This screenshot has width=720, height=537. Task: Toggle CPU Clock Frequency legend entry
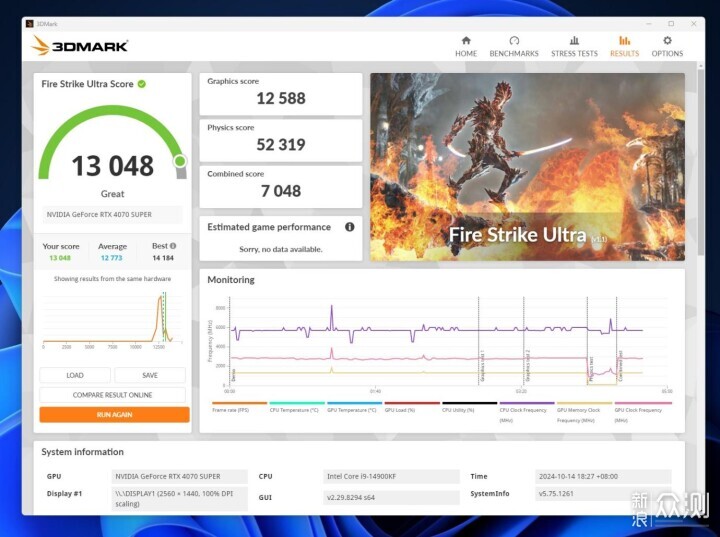(526, 413)
